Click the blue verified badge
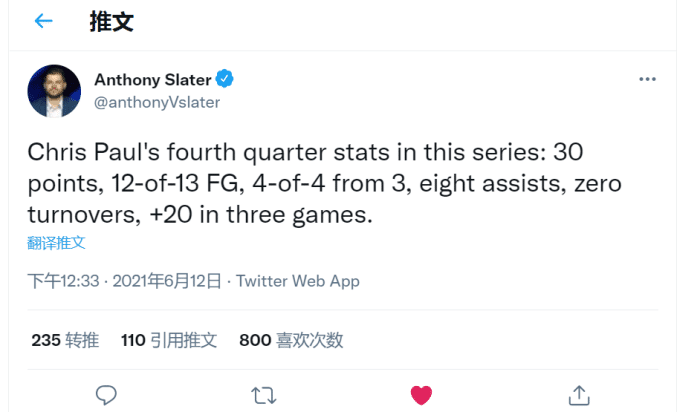Viewport: 700px width, 412px height. click(227, 79)
